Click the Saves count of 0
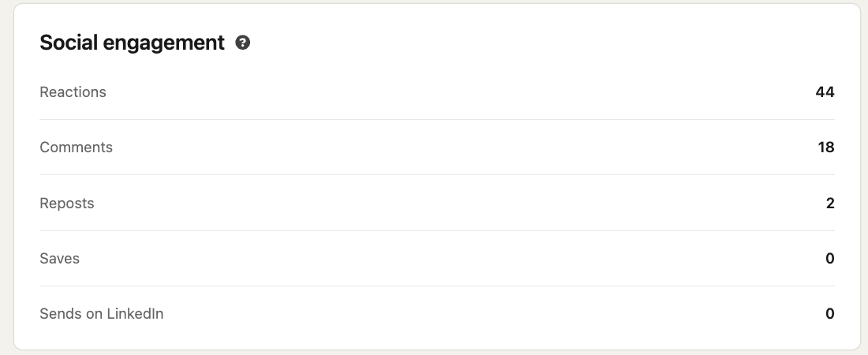868x355 pixels. point(830,259)
